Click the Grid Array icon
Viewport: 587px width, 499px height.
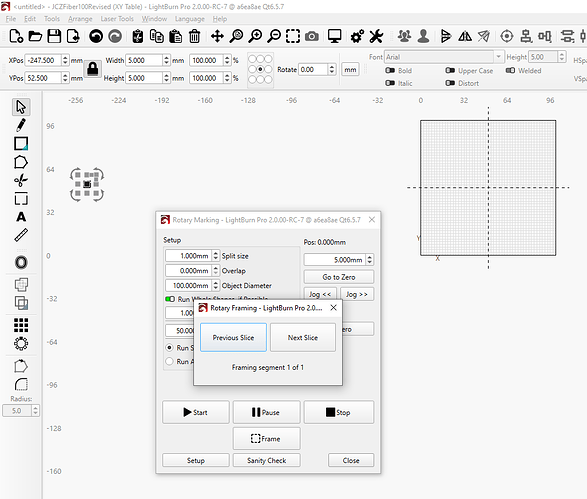(x=21, y=325)
